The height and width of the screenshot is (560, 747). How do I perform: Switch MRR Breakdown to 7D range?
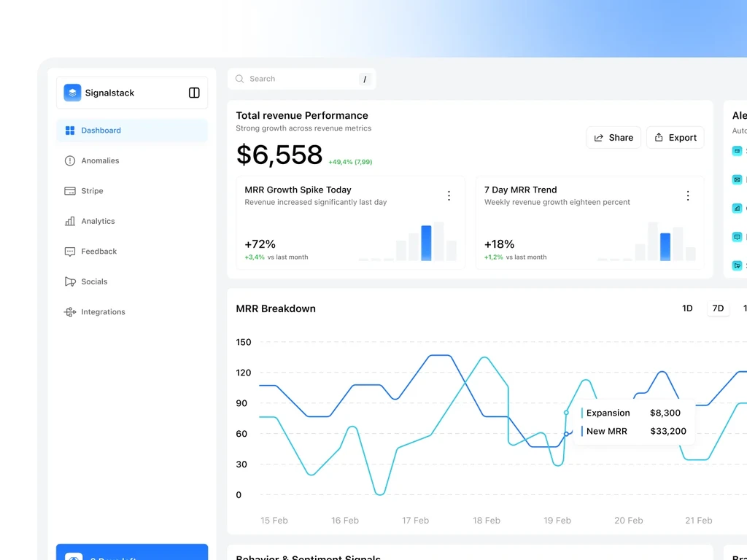(718, 308)
